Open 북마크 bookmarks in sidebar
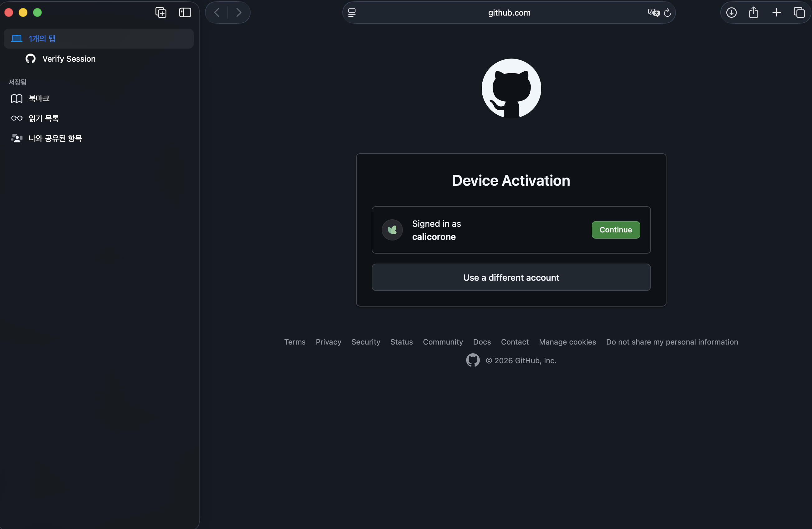 [x=39, y=98]
